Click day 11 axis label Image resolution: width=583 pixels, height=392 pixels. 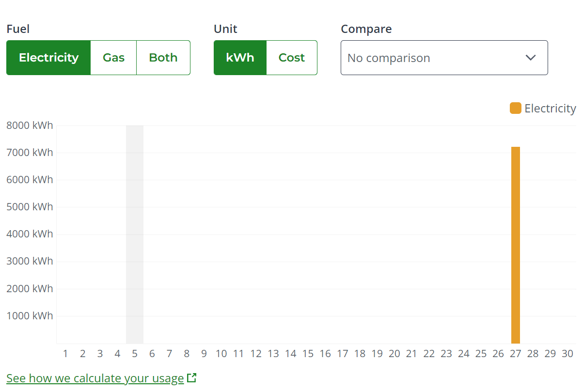click(x=238, y=354)
